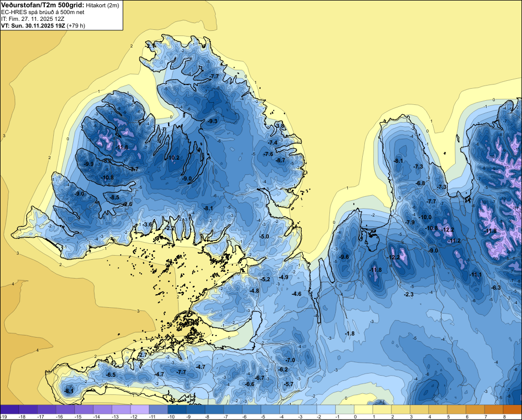Screen dimensions: 522x420
Task: Click the -8.7 temperature label
Action: tap(280, 160)
